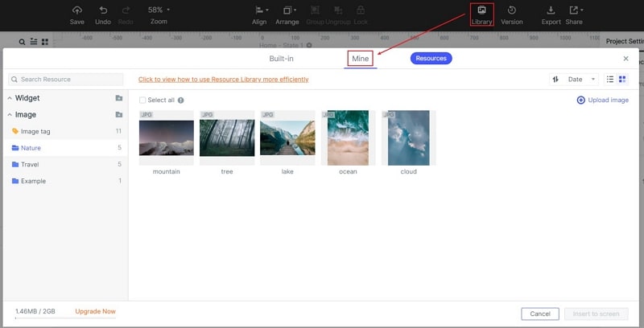Click the Project Settings panel header behind the dialog
644x328 pixels.
click(625, 41)
